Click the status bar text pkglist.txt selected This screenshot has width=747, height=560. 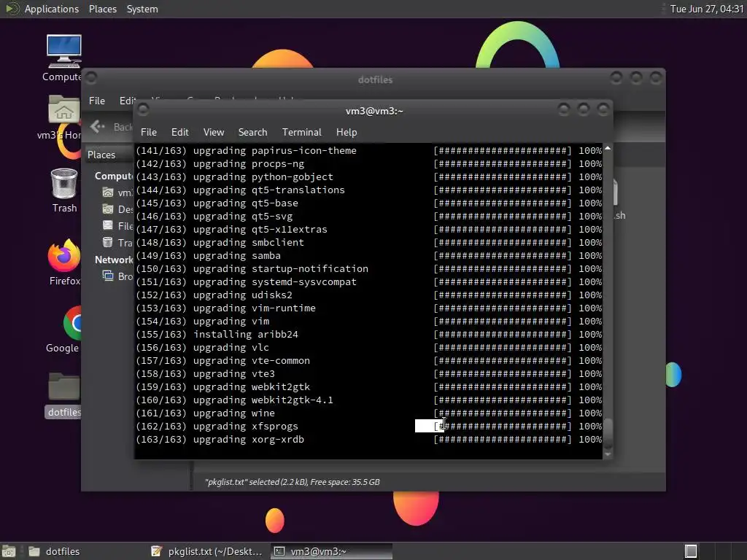click(292, 482)
